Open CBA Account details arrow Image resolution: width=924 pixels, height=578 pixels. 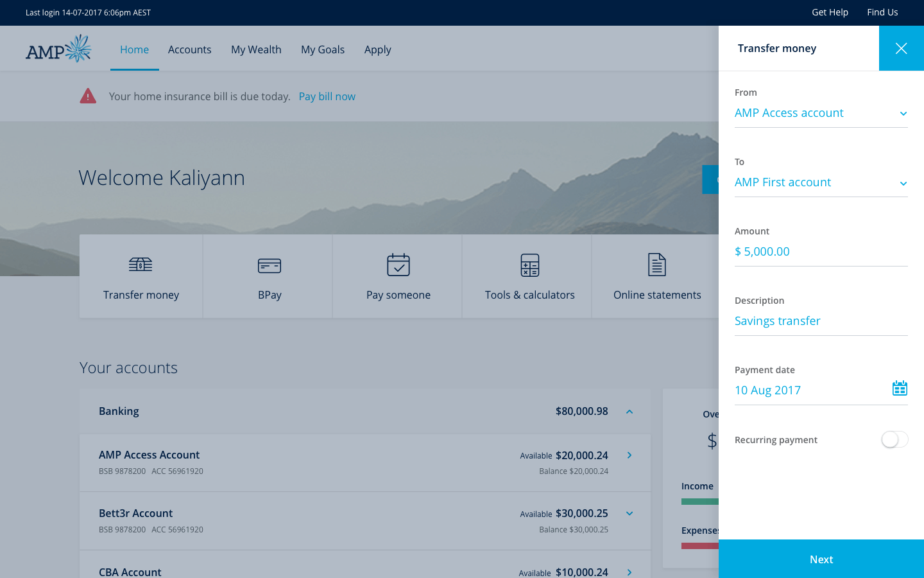tap(629, 572)
